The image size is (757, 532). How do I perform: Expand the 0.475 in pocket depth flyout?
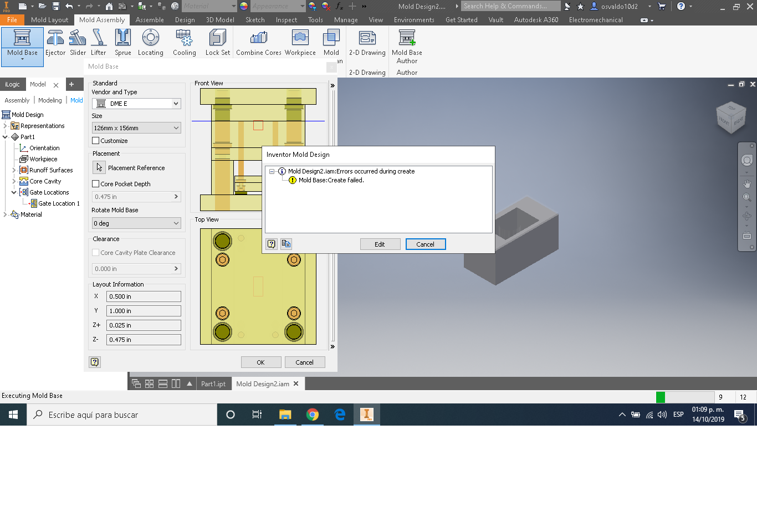pyautogui.click(x=176, y=197)
